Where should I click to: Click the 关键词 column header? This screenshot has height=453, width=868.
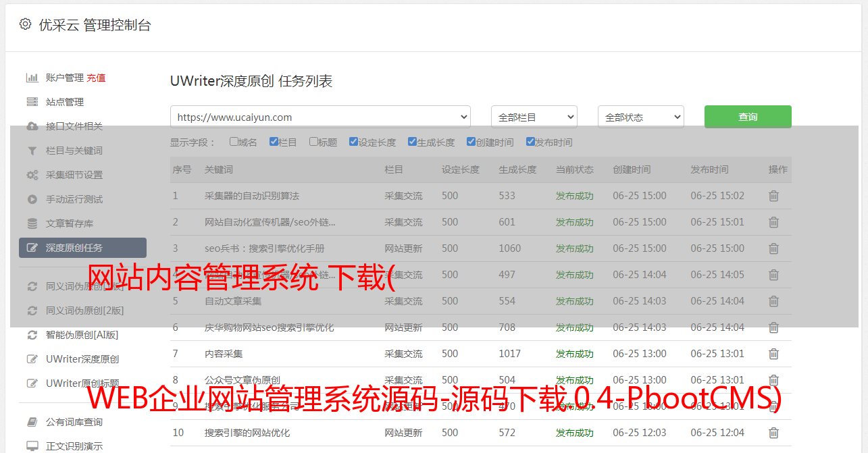(x=219, y=169)
